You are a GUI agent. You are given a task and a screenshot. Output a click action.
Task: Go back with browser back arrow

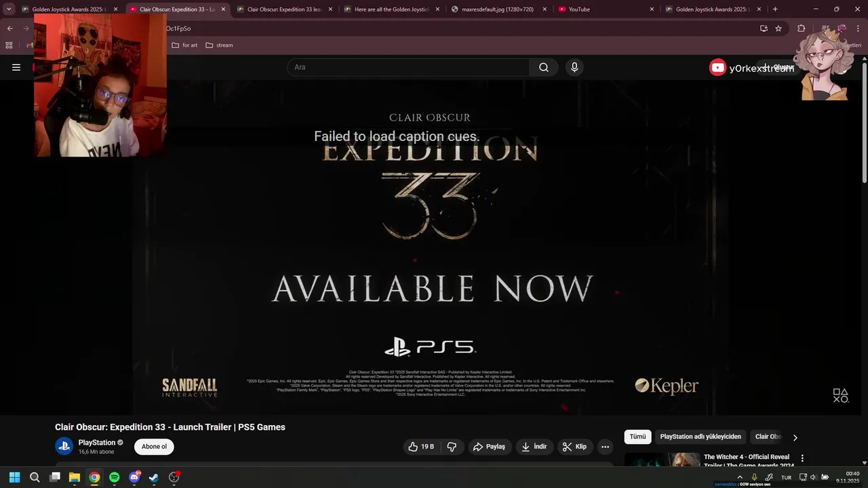(9, 28)
